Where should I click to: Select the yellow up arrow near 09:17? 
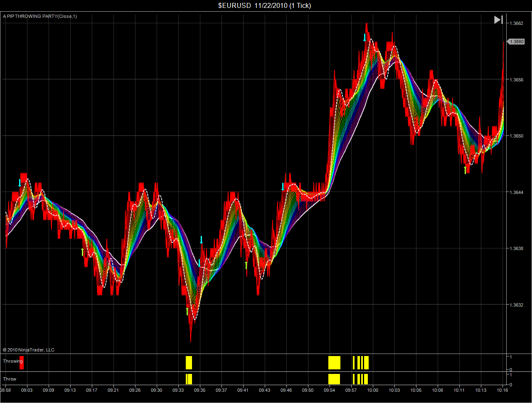tap(82, 252)
